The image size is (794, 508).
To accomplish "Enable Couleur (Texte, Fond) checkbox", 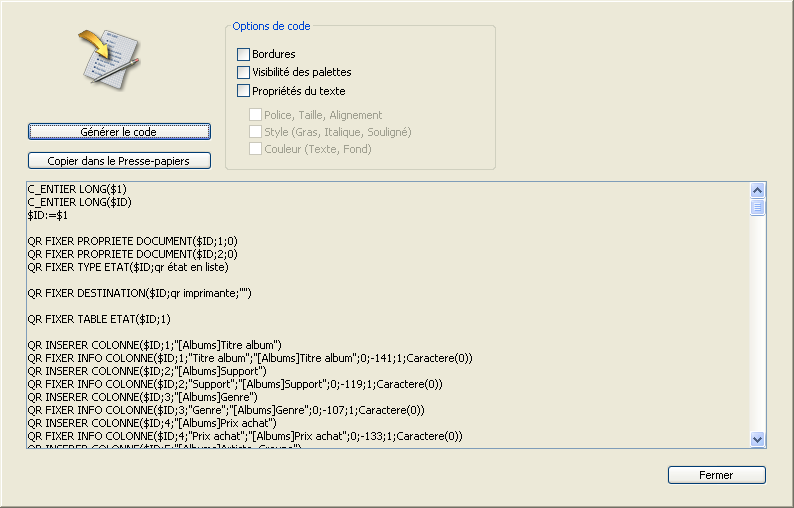I will pyautogui.click(x=256, y=149).
